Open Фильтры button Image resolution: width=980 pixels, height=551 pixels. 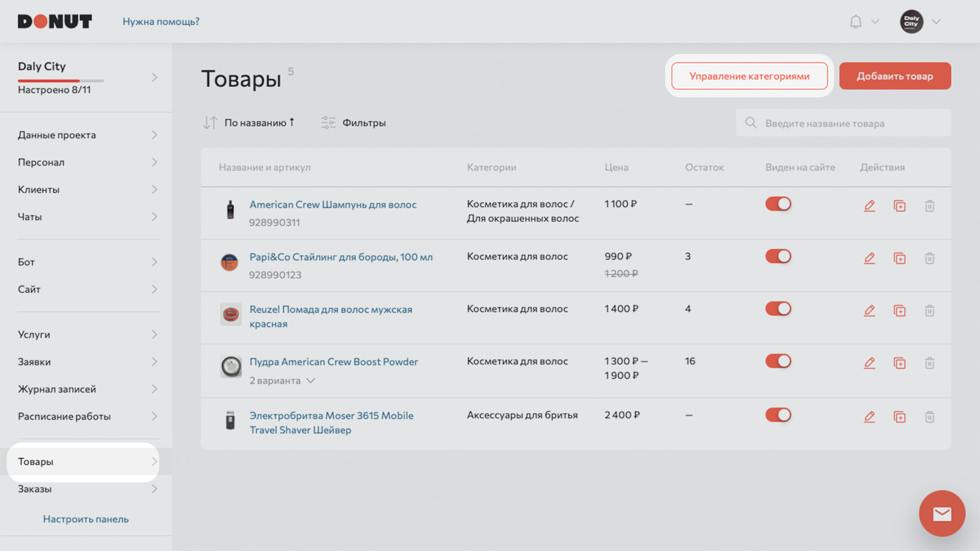[x=353, y=123]
